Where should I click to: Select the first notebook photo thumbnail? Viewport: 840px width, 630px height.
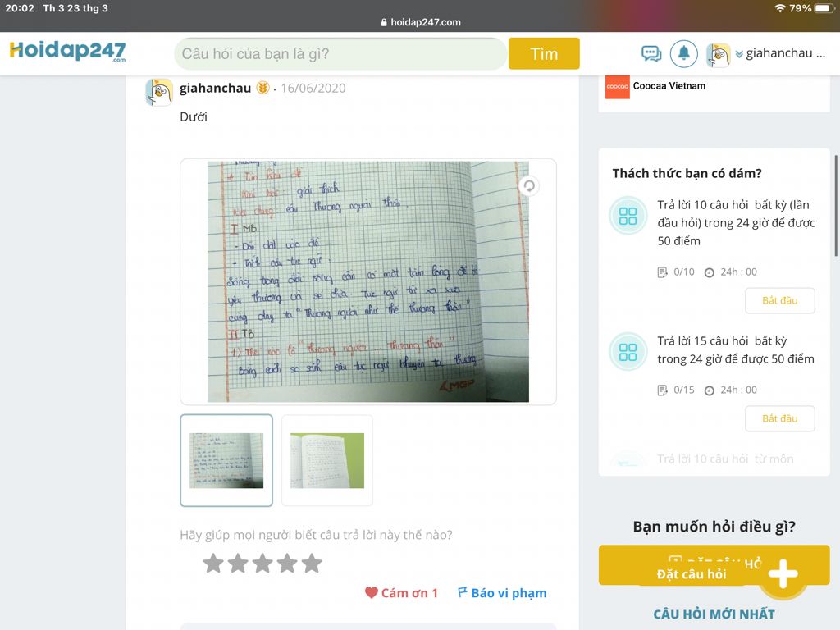pos(226,460)
